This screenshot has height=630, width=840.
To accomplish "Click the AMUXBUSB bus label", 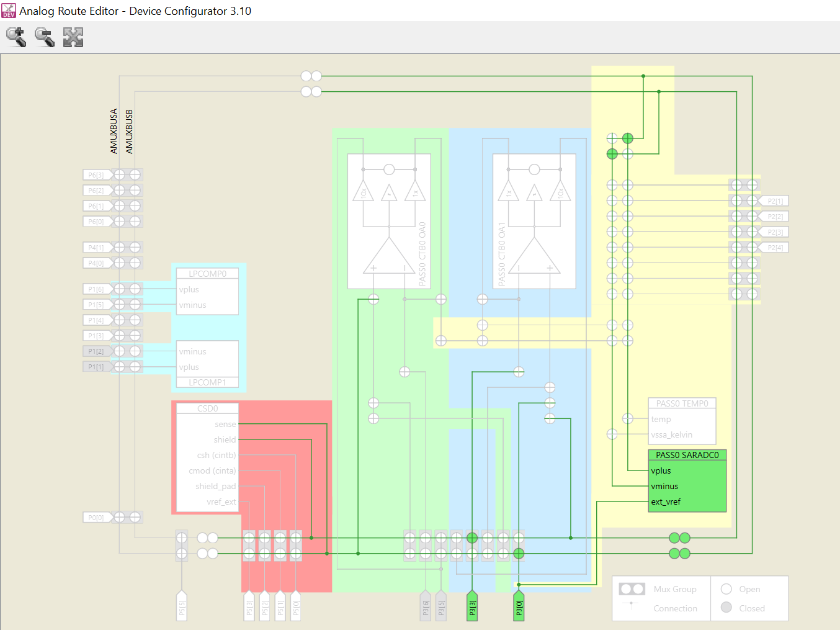I will (x=129, y=131).
